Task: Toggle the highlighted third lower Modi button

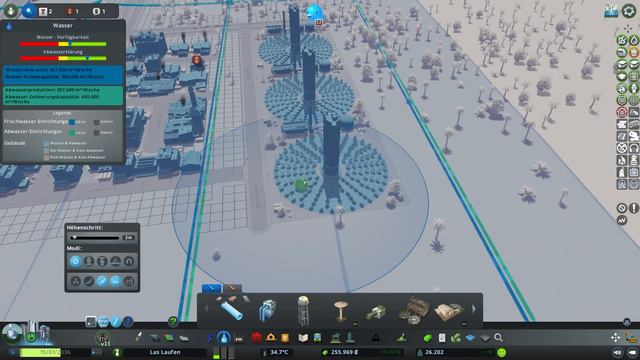Action: pyautogui.click(x=102, y=281)
